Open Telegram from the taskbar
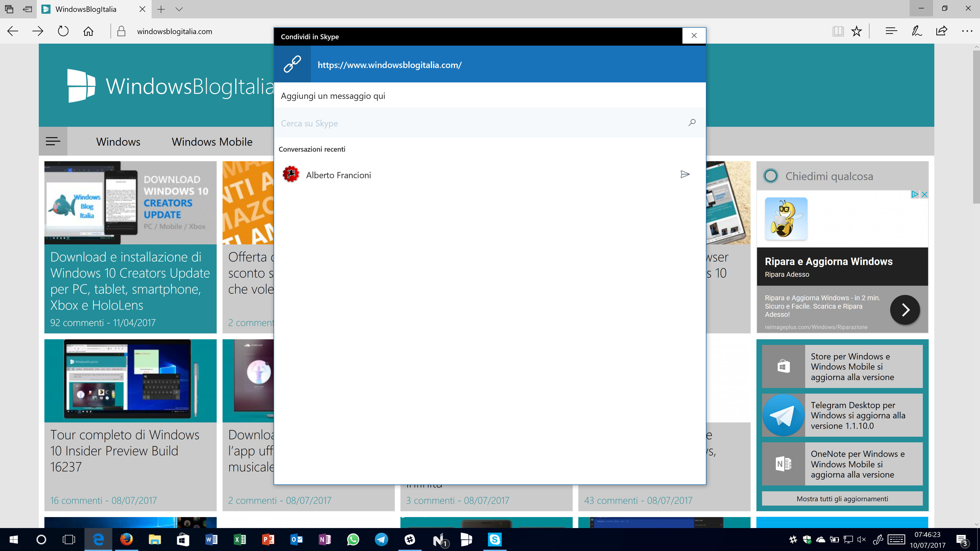Screen dimensions: 980x551 click(x=381, y=540)
